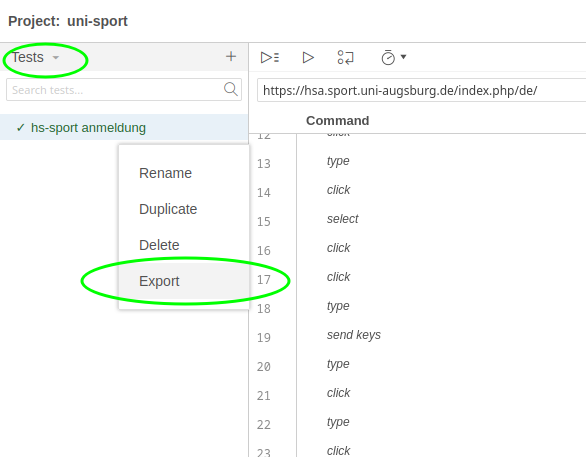Click the search magnifier icon
The image size is (586, 457).
[x=231, y=89]
